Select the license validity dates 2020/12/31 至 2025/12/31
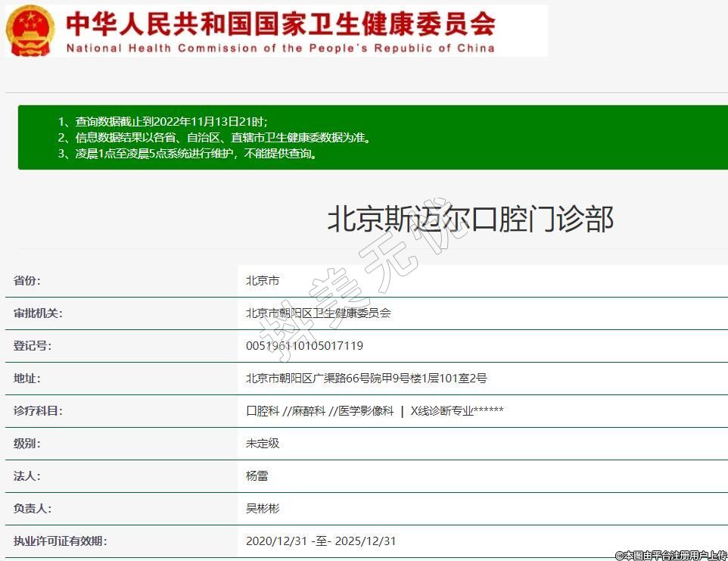This screenshot has width=728, height=561. 321,541
